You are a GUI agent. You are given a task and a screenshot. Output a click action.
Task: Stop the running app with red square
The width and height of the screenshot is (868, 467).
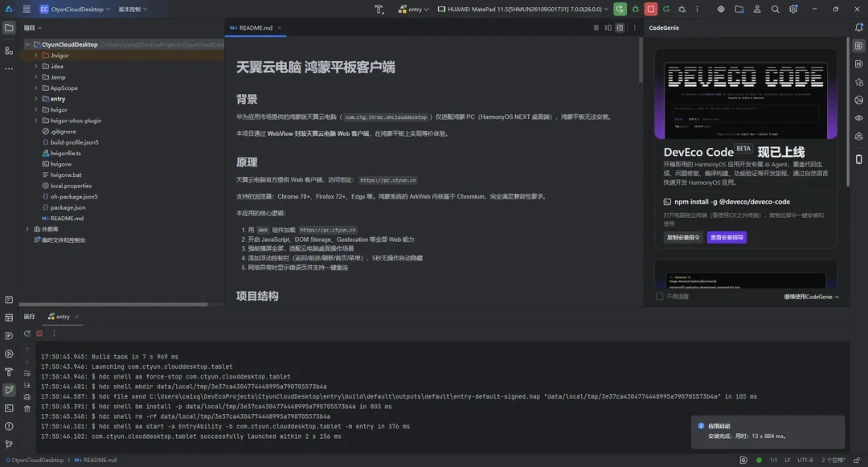coord(651,9)
